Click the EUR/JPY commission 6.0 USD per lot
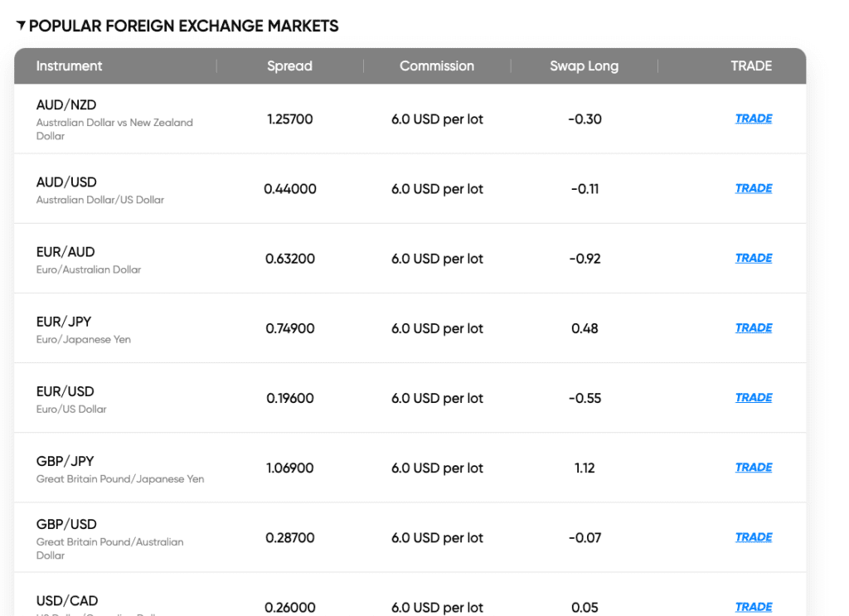The image size is (849, 616). [438, 329]
